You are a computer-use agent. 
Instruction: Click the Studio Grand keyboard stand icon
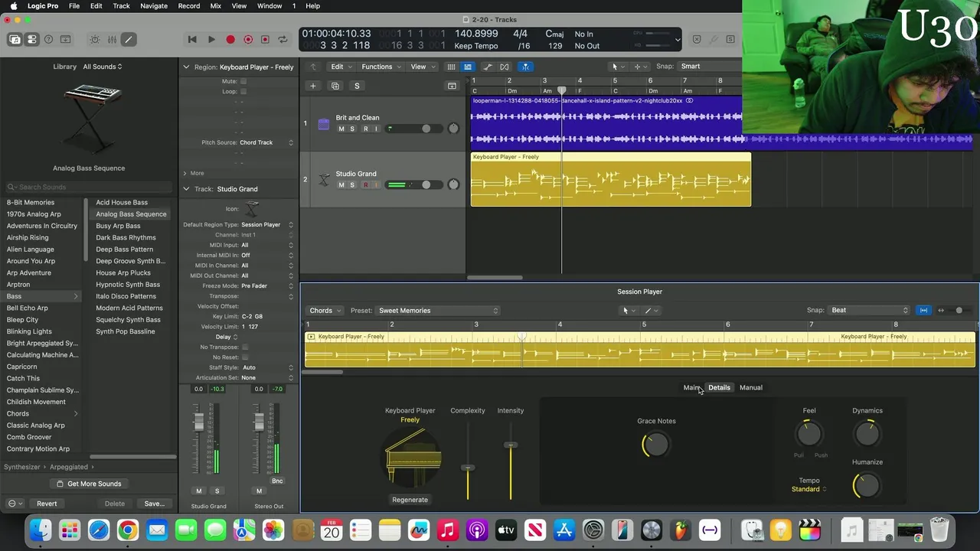324,179
